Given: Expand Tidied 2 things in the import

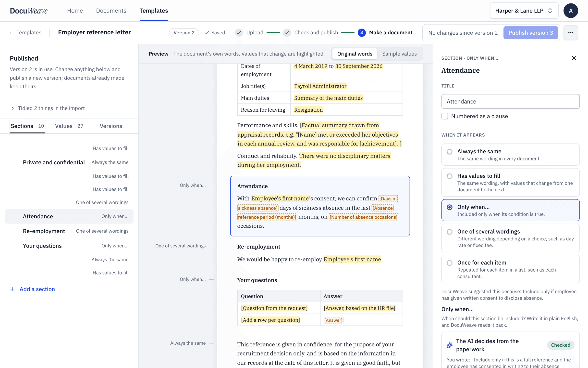Looking at the screenshot, I should coord(48,108).
